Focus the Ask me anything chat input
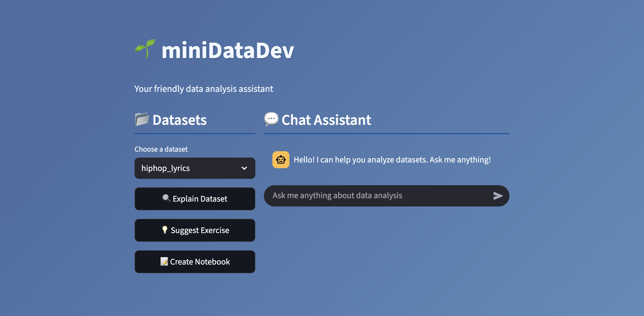 [x=375, y=196]
